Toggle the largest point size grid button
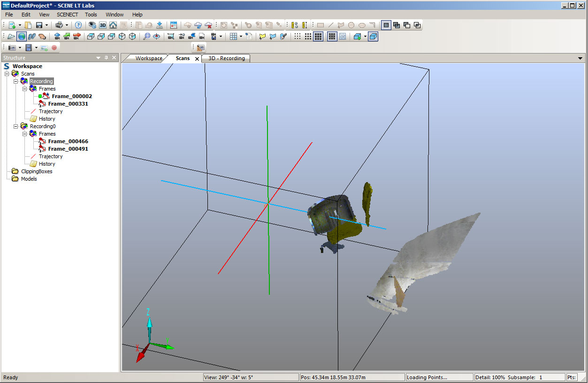 tap(318, 37)
